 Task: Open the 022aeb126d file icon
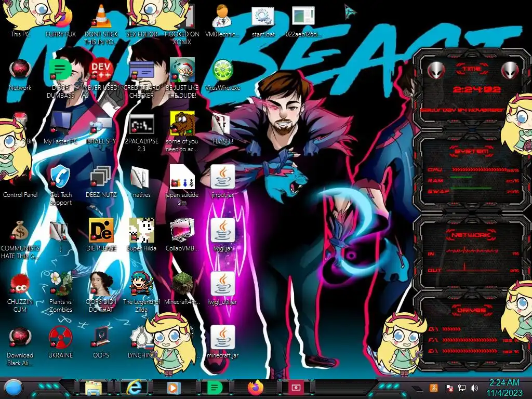click(303, 16)
